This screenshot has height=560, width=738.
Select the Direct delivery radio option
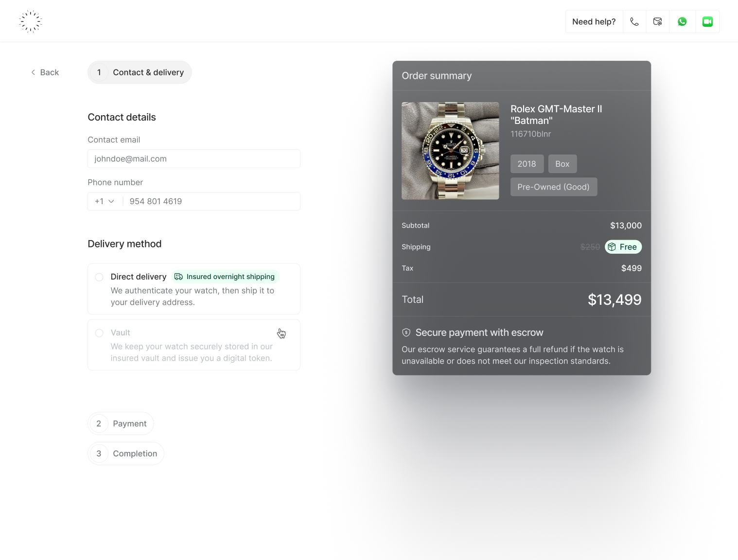[99, 277]
